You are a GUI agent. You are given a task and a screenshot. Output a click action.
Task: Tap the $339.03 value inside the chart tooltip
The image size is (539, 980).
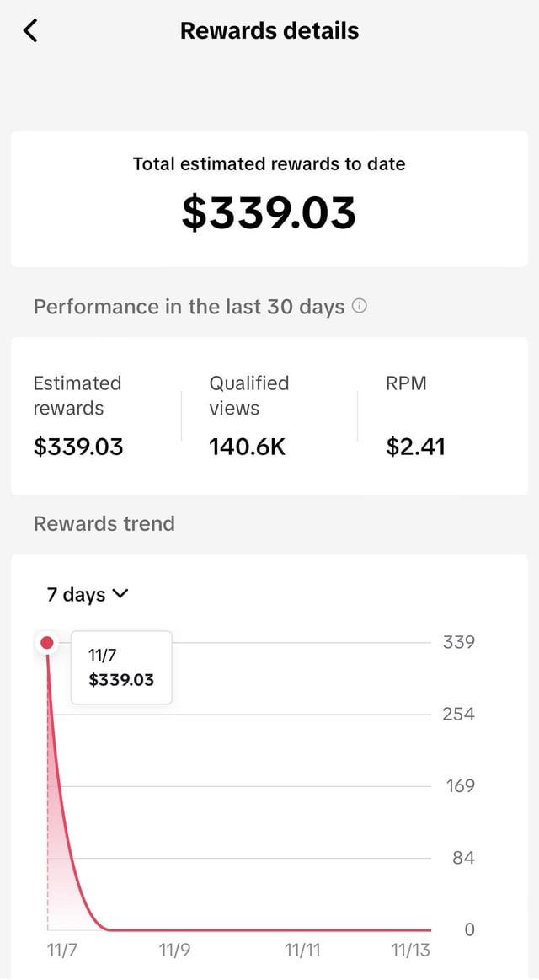point(121,679)
